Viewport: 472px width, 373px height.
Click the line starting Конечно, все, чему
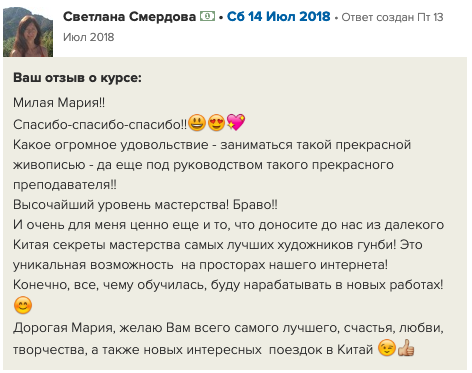228,285
